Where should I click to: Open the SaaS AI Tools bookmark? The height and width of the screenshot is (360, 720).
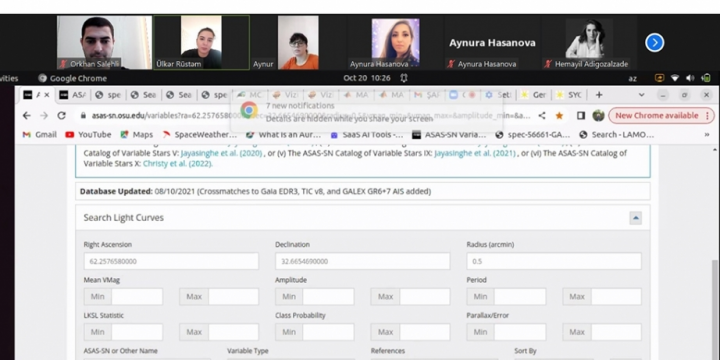366,135
